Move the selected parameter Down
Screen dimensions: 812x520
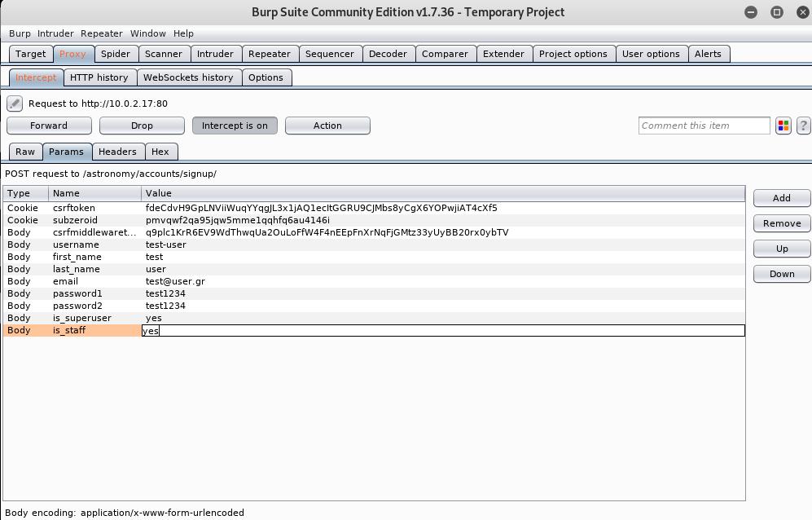[x=781, y=274]
